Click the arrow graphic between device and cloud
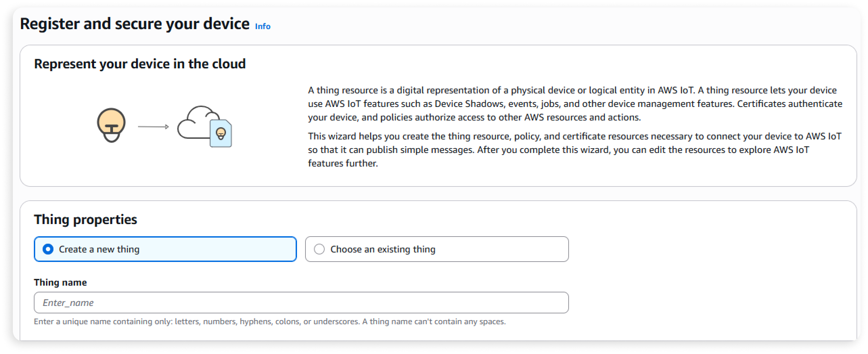This screenshot has width=868, height=354. click(153, 127)
